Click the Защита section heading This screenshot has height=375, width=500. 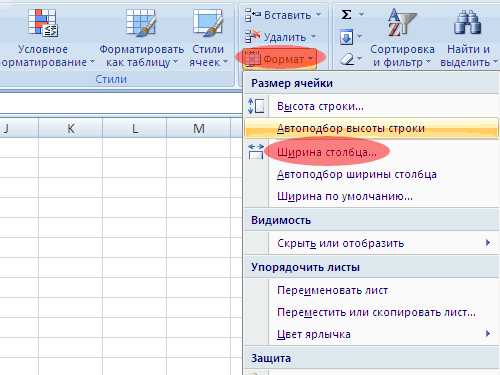tap(271, 358)
